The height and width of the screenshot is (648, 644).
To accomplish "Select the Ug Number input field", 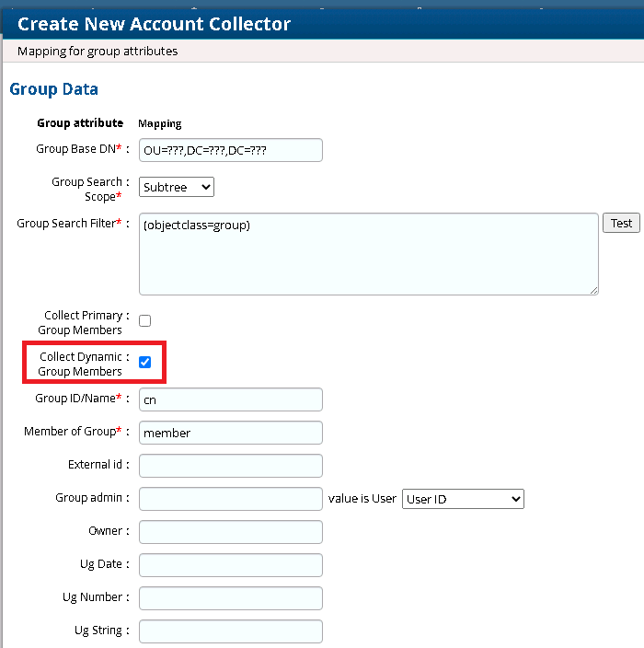I will [230, 598].
